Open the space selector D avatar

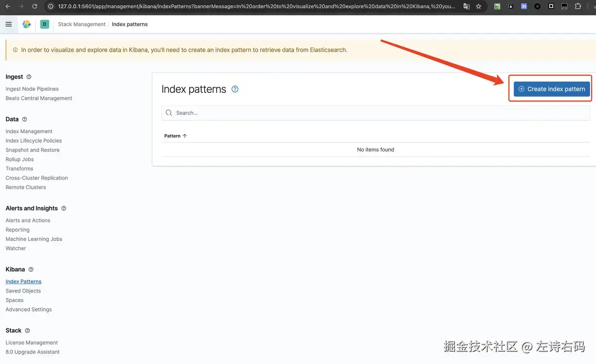pyautogui.click(x=45, y=24)
